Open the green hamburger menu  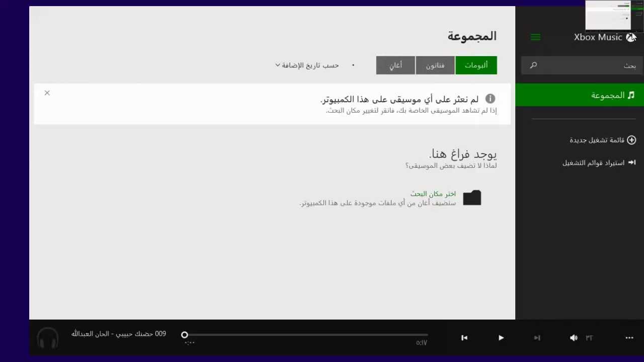pyautogui.click(x=535, y=37)
